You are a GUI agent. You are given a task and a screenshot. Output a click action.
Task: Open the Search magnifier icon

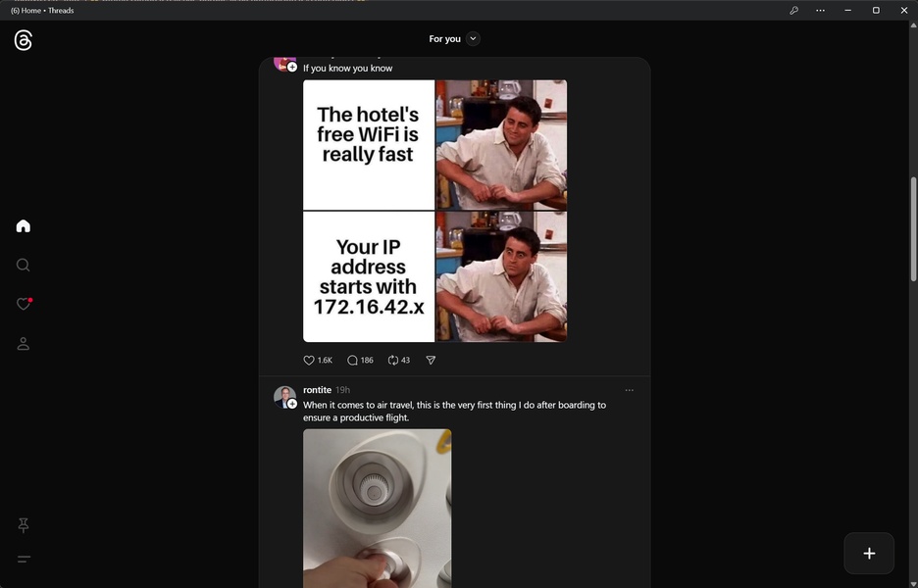coord(24,266)
